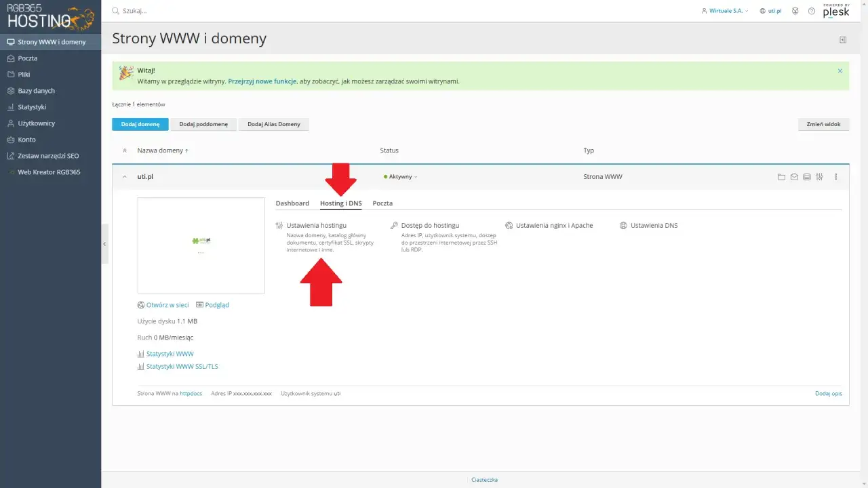
Task: Switch to the Dashboard tab
Action: (292, 203)
